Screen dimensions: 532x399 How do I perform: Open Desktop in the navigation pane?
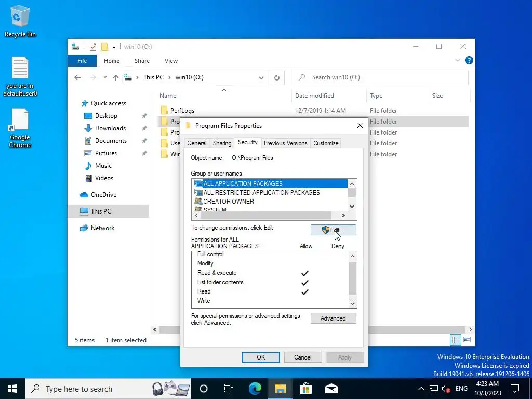(x=106, y=116)
